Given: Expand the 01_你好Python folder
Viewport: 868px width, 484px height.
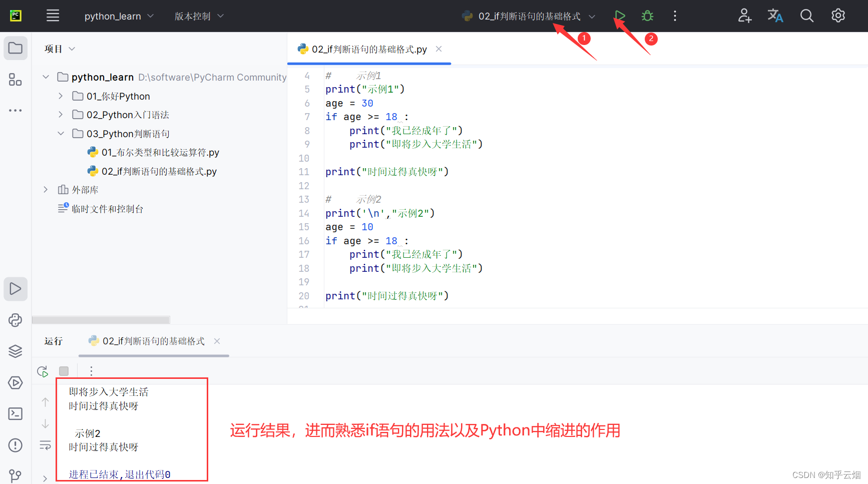Looking at the screenshot, I should pyautogui.click(x=61, y=96).
